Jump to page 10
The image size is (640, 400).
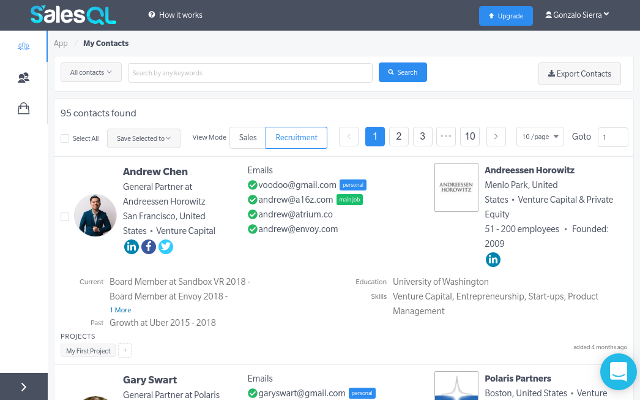[470, 137]
